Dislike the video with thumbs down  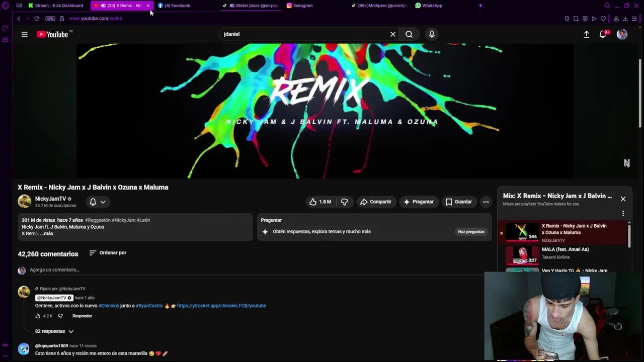pos(344,202)
